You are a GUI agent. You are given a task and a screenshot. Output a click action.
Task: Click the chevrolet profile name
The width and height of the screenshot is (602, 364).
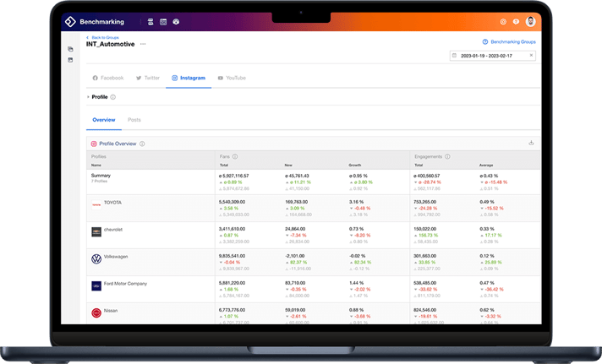pyautogui.click(x=113, y=230)
